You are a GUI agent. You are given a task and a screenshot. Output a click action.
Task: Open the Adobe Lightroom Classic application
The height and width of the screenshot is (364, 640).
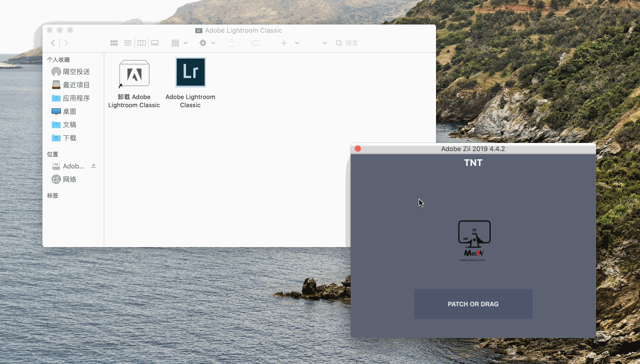(190, 72)
